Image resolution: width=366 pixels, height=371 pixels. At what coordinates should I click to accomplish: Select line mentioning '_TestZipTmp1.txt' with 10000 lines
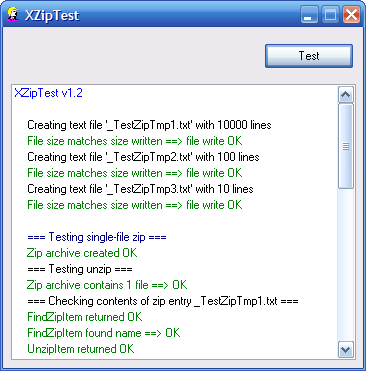click(149, 125)
